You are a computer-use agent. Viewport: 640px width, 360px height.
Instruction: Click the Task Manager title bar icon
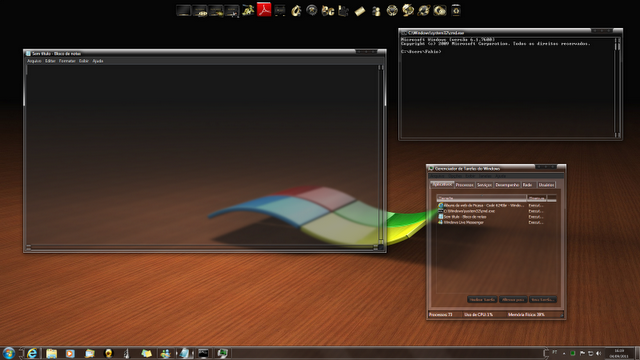point(431,169)
